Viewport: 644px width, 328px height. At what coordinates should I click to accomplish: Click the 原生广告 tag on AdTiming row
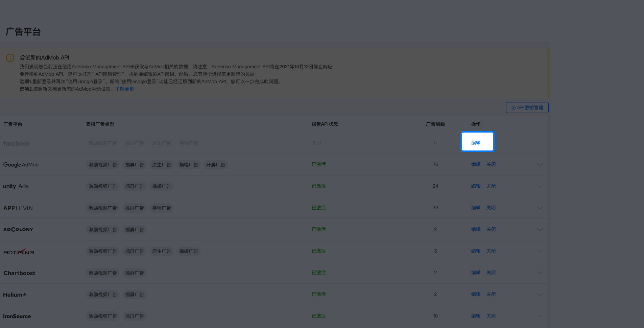point(162,251)
